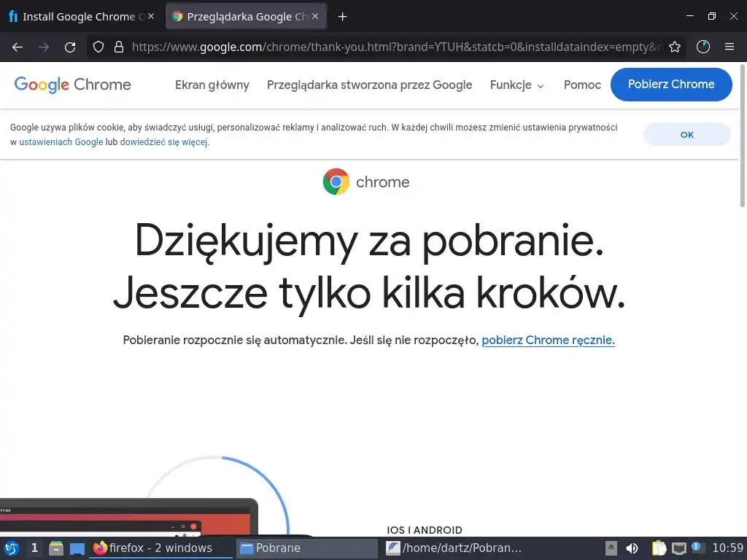Open the system start menu icon

[x=12, y=548]
